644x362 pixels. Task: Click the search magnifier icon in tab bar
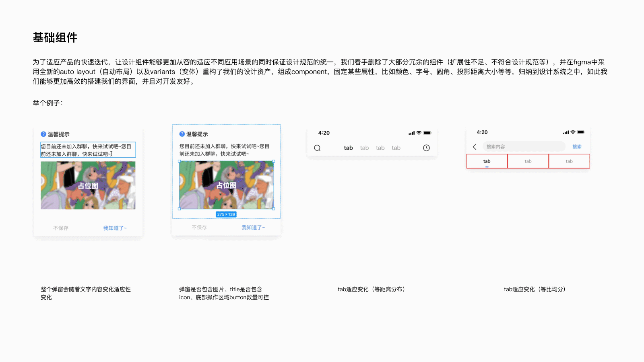(x=317, y=148)
